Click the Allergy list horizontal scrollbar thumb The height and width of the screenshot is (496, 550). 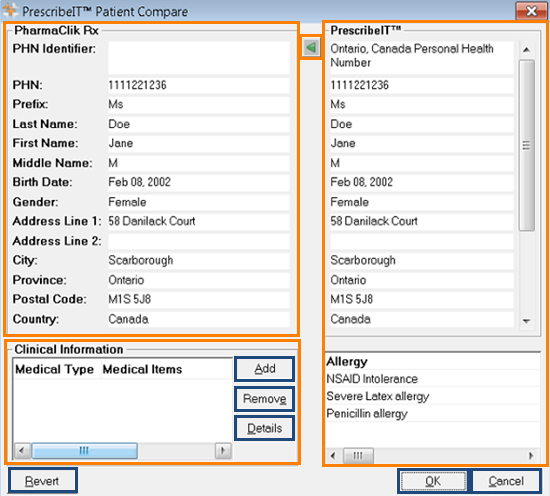click(358, 456)
